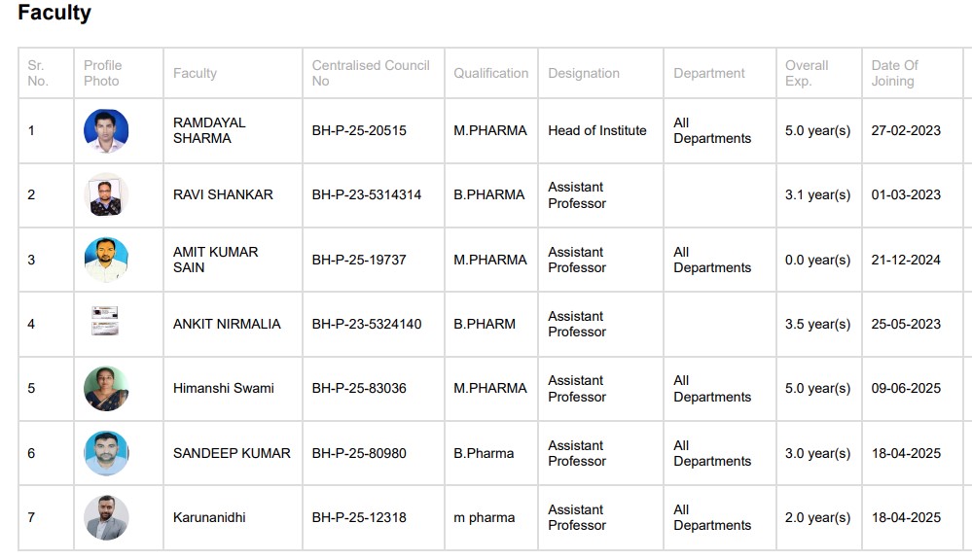Click the Date Of Joining header
The height and width of the screenshot is (560, 972).
pos(895,73)
